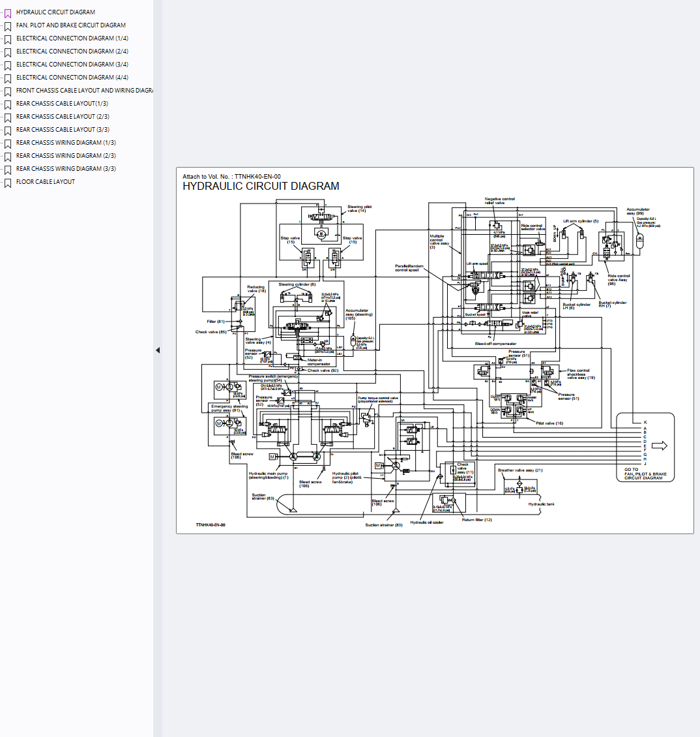This screenshot has width=700, height=737.
Task: Click the arrow symbol in the GO TO box
Action: tap(660, 445)
